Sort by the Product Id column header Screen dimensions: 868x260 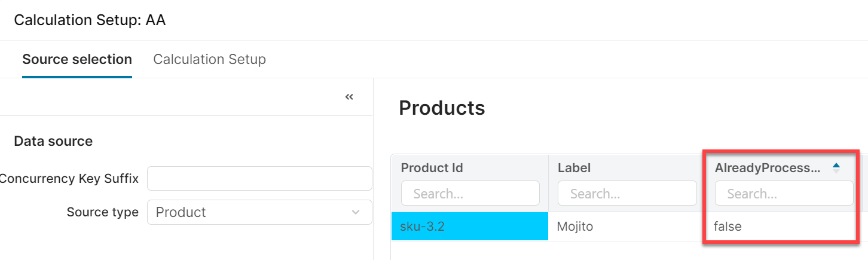pos(432,168)
